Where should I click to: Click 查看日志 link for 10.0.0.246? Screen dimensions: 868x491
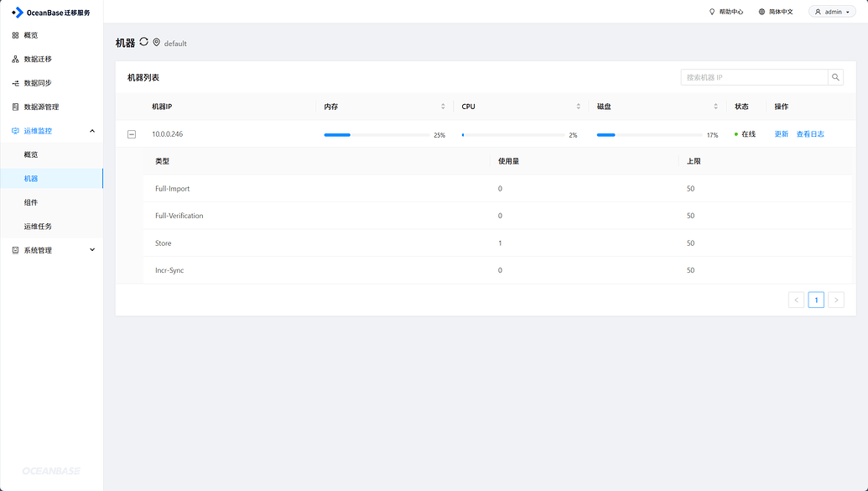pyautogui.click(x=809, y=134)
